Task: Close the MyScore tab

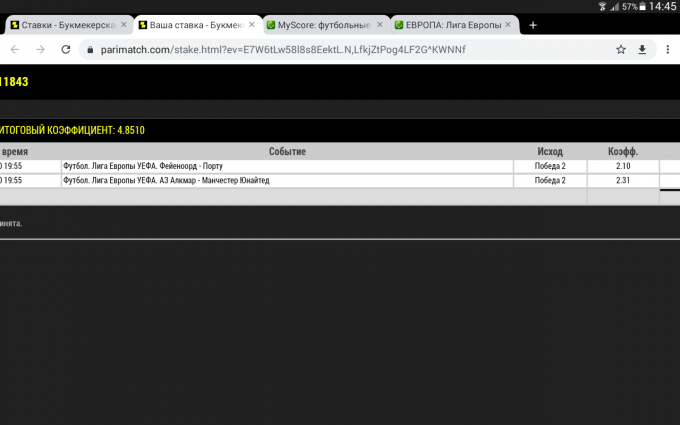Action: pos(379,25)
